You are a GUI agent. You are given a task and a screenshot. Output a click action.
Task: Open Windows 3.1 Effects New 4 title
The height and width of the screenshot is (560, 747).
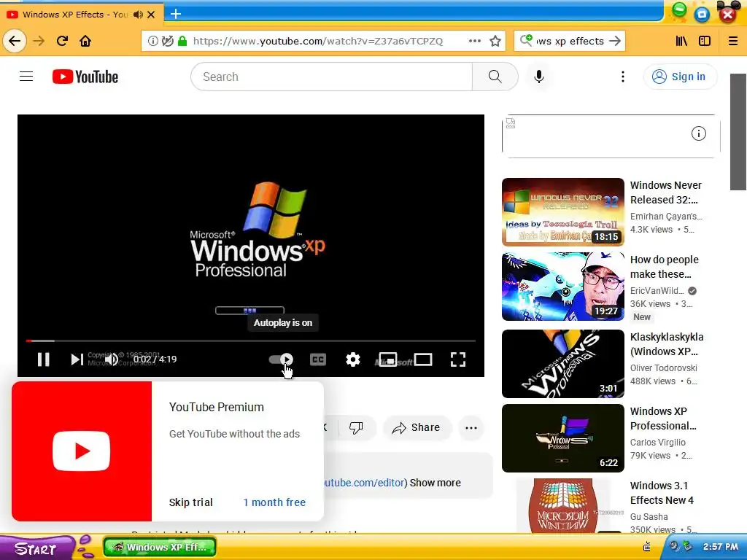click(x=662, y=493)
